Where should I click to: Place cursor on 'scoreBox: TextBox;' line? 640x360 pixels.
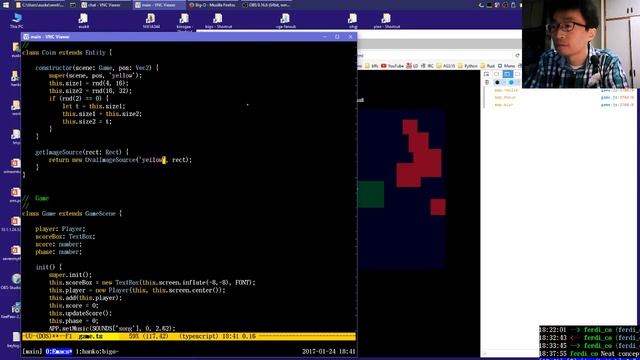[65, 237]
